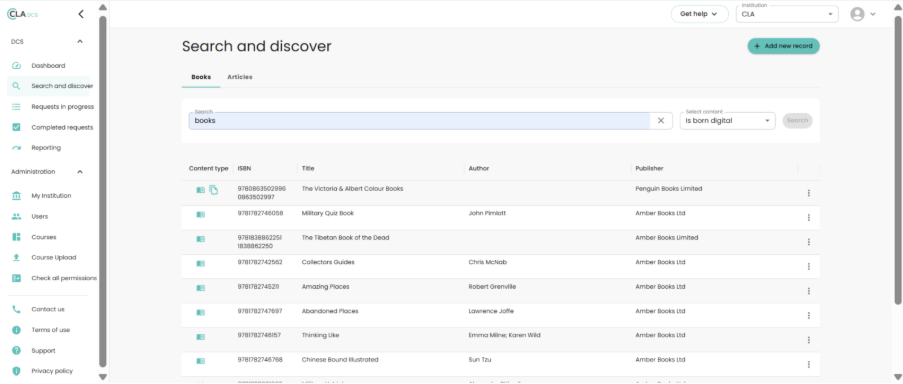
Task: Open Dashboard from the sidebar
Action: click(x=48, y=66)
